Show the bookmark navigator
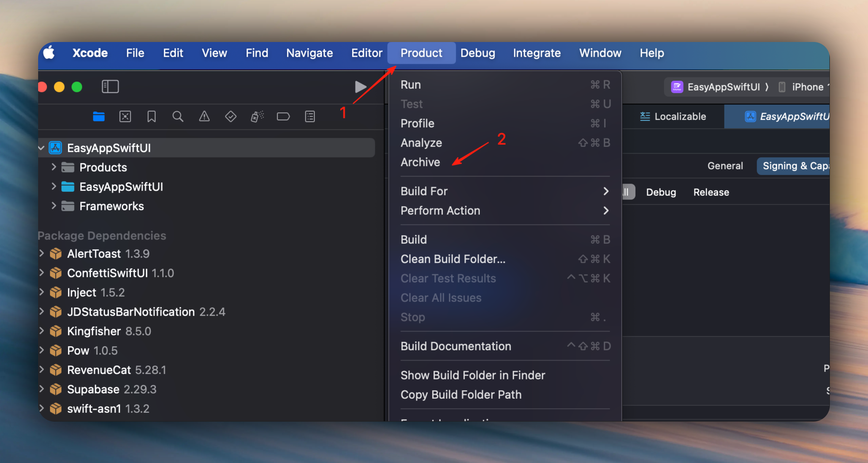Image resolution: width=868 pixels, height=463 pixels. pyautogui.click(x=151, y=117)
